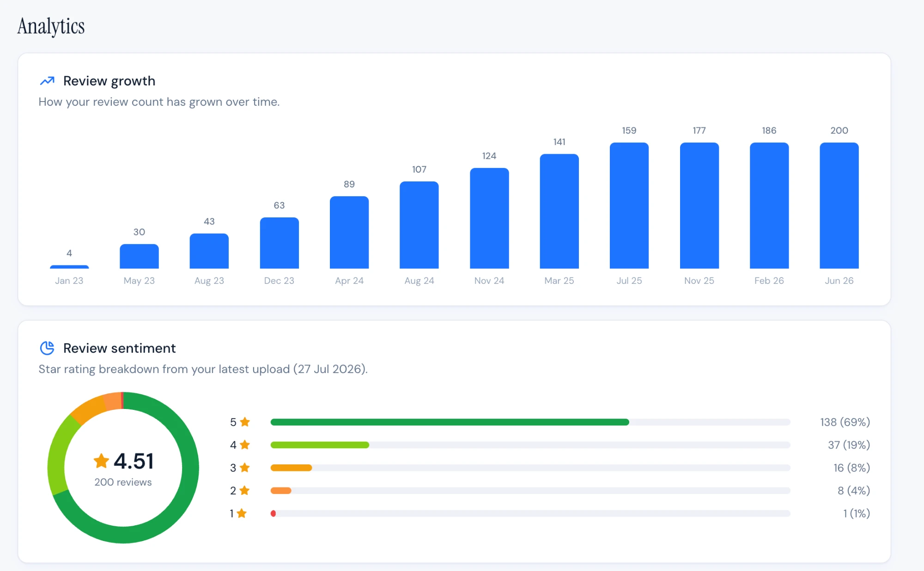
Task: Select the Jul 25 bar showing 159
Action: 629,205
